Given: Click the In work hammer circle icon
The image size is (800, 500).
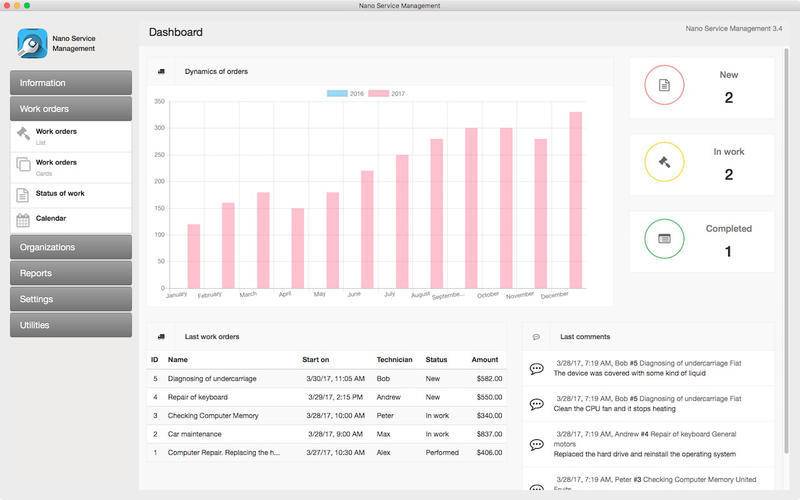Looking at the screenshot, I should (664, 162).
